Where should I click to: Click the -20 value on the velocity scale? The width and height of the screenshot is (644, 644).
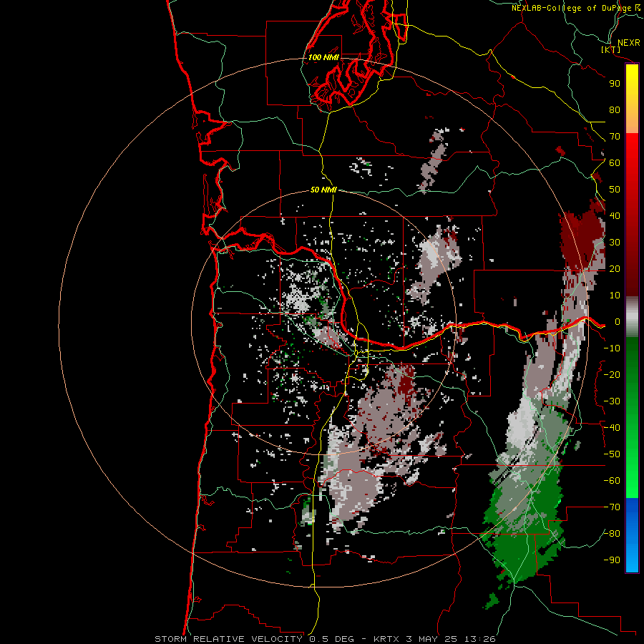[612, 375]
